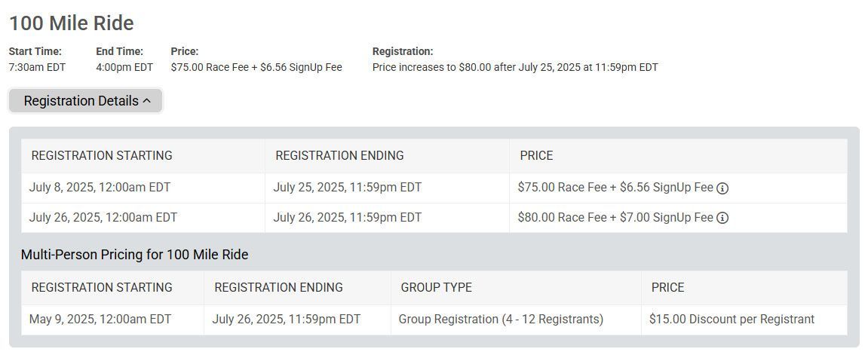Click Multi-Person Pricing for 100 Mile Ride heading
Screen dimensions: 868x358
click(x=134, y=255)
